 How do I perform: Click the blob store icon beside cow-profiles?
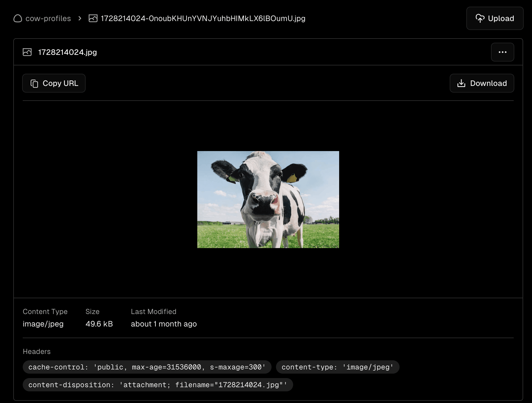[x=18, y=19]
